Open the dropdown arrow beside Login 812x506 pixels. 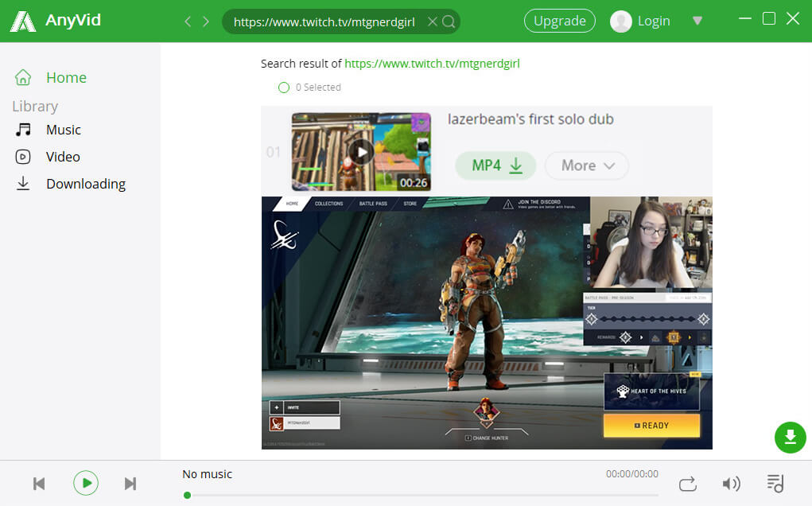[697, 21]
